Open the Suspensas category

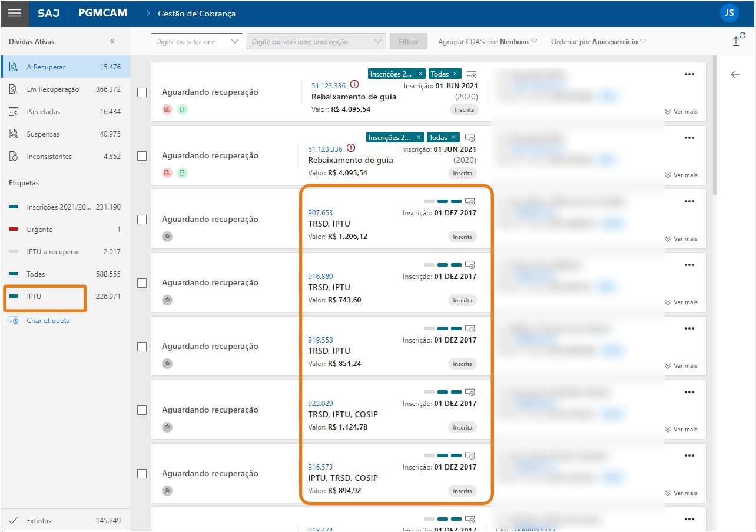point(65,134)
